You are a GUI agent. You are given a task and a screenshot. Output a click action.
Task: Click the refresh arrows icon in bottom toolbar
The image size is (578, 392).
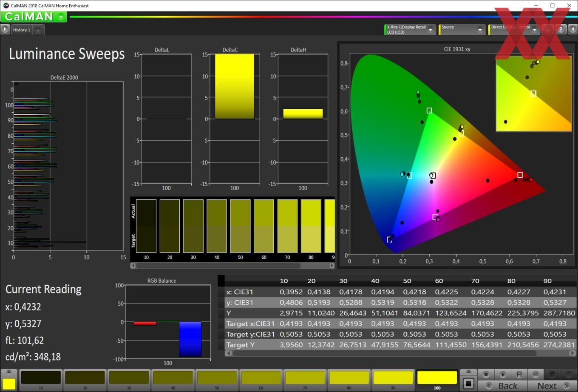[552, 374]
